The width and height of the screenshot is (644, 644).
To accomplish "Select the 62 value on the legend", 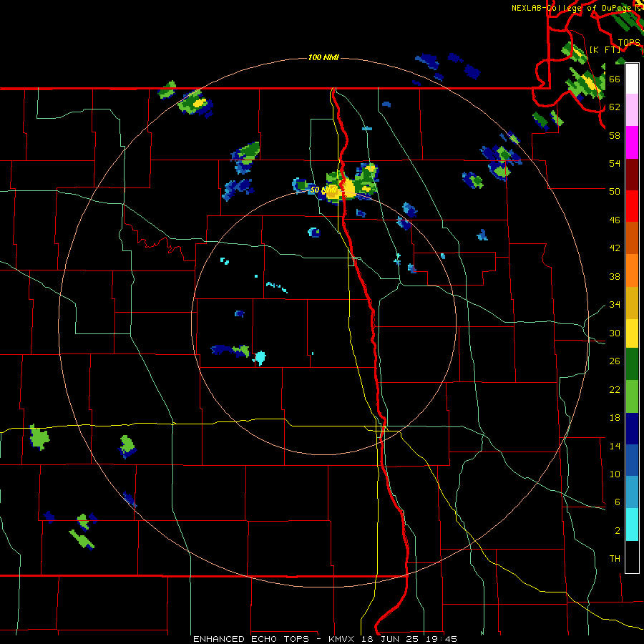I will coord(615,107).
